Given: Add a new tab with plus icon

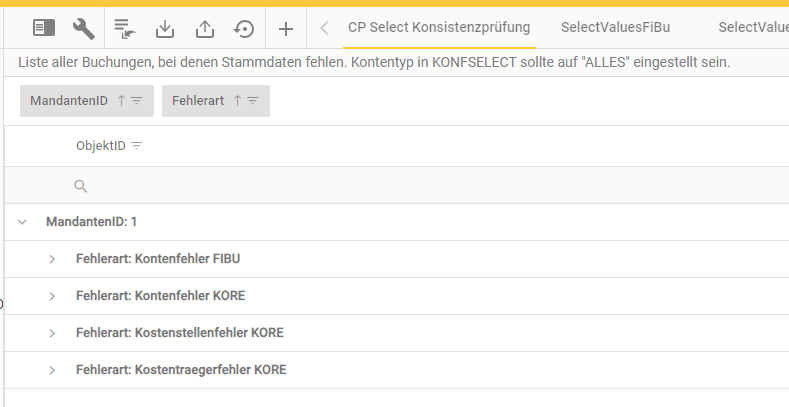Looking at the screenshot, I should pyautogui.click(x=285, y=28).
